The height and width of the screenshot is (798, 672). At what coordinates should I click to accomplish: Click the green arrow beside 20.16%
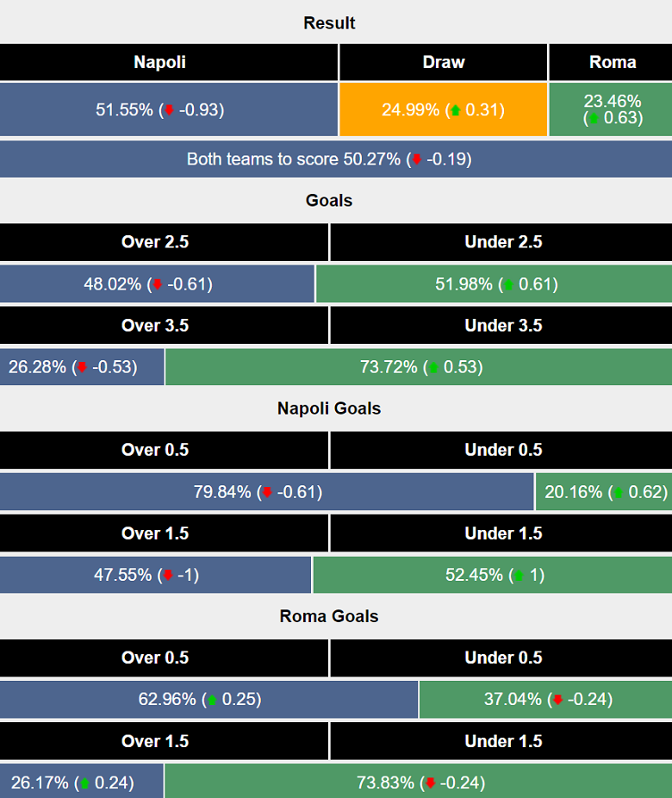[x=617, y=493]
